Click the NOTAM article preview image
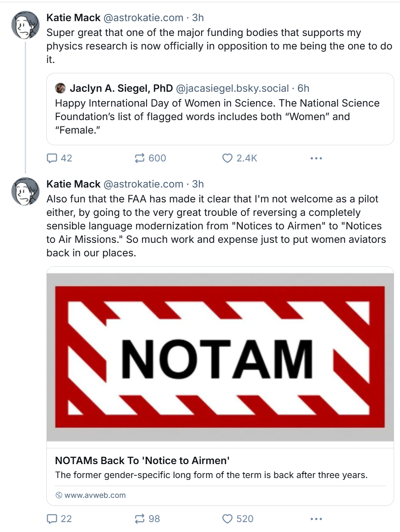400x532 pixels. (x=220, y=358)
